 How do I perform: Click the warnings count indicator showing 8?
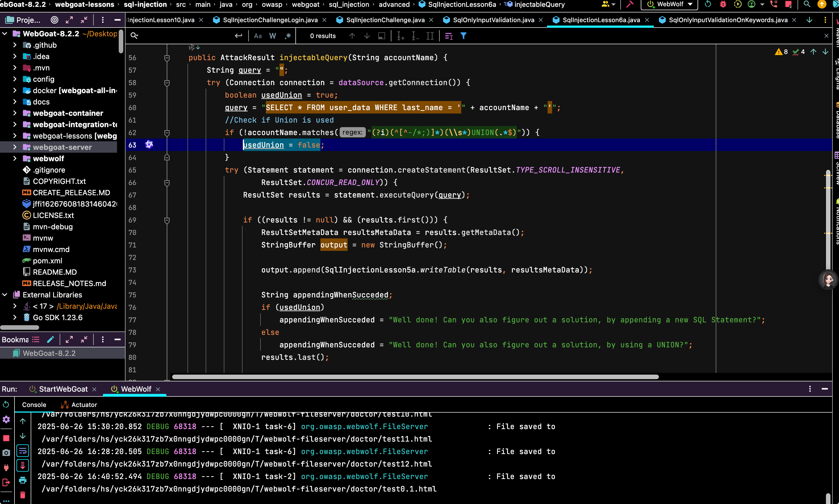[781, 52]
